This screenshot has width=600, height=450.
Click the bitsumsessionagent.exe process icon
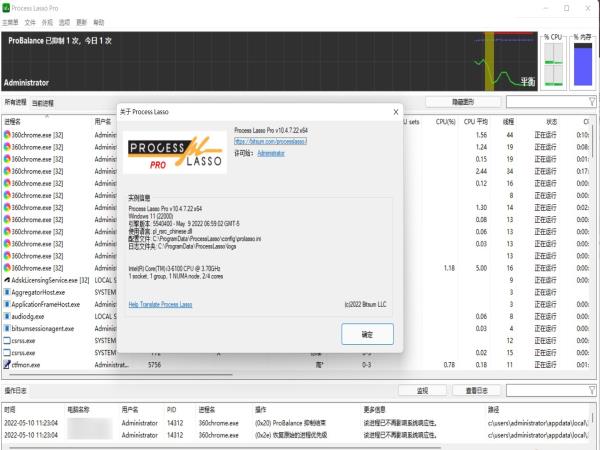pos(7,328)
